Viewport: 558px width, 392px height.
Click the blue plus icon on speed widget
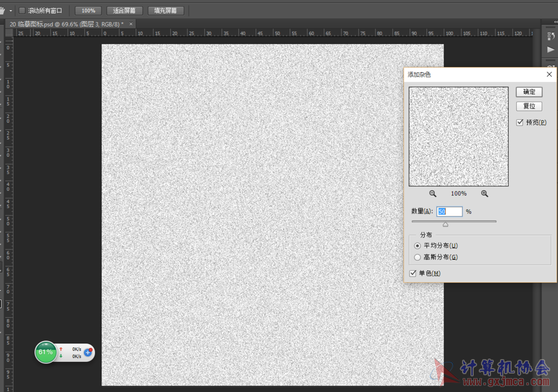88,352
